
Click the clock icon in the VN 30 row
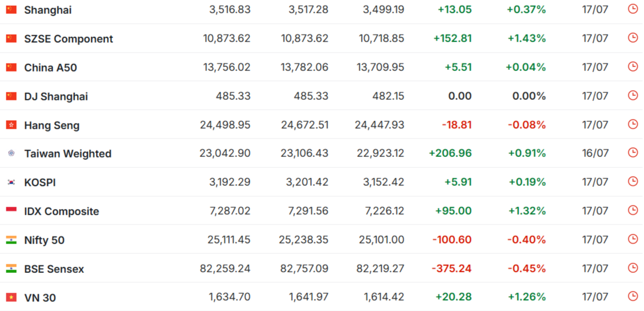[633, 296]
